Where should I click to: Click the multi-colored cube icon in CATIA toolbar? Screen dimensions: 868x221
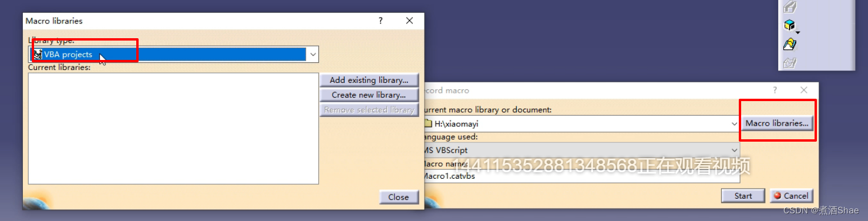(x=789, y=25)
